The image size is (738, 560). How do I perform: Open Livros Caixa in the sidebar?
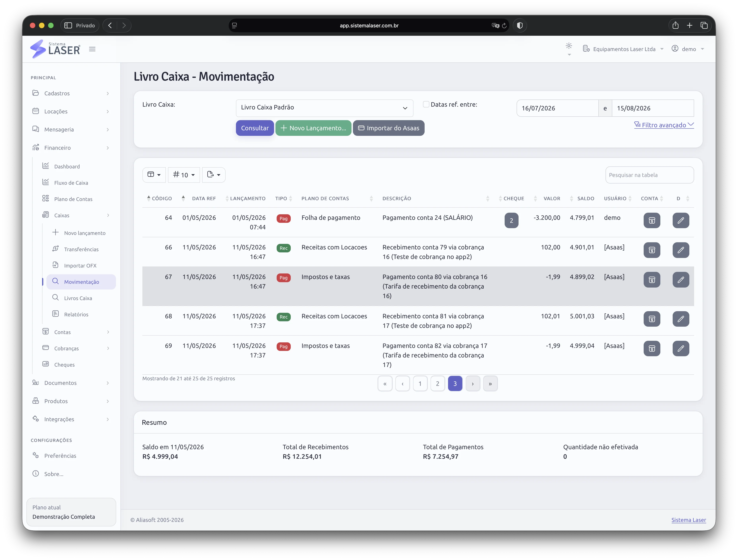78,298
